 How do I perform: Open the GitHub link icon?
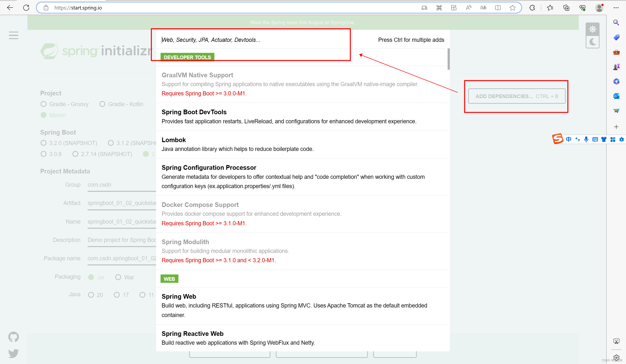(x=13, y=337)
